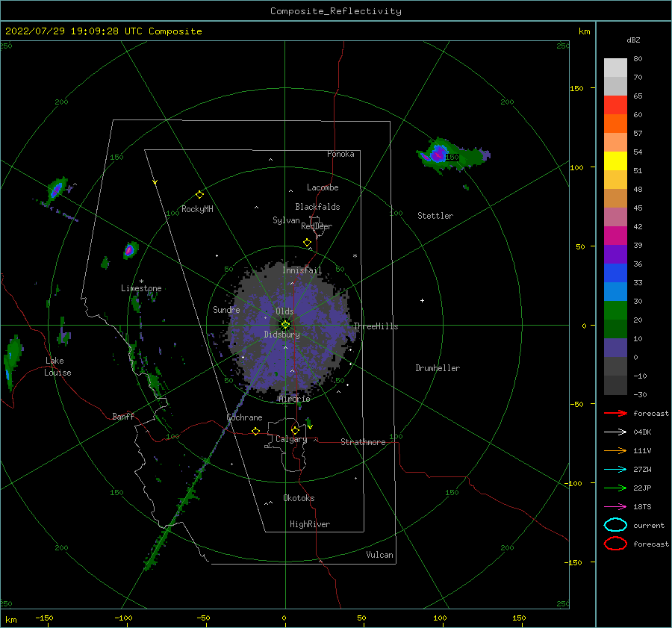The width and height of the screenshot is (672, 628).
Task: Click the Limestone label
Action: pyautogui.click(x=141, y=288)
